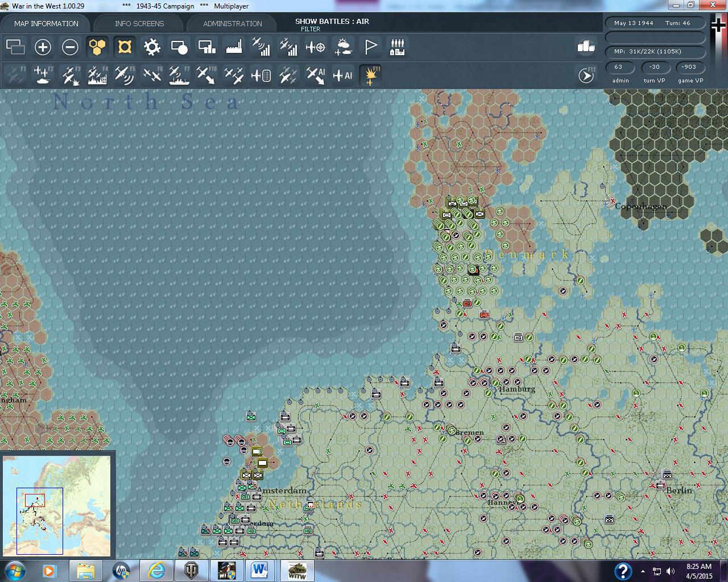Toggle the highlighted square bracket map-overlay button

[125, 47]
